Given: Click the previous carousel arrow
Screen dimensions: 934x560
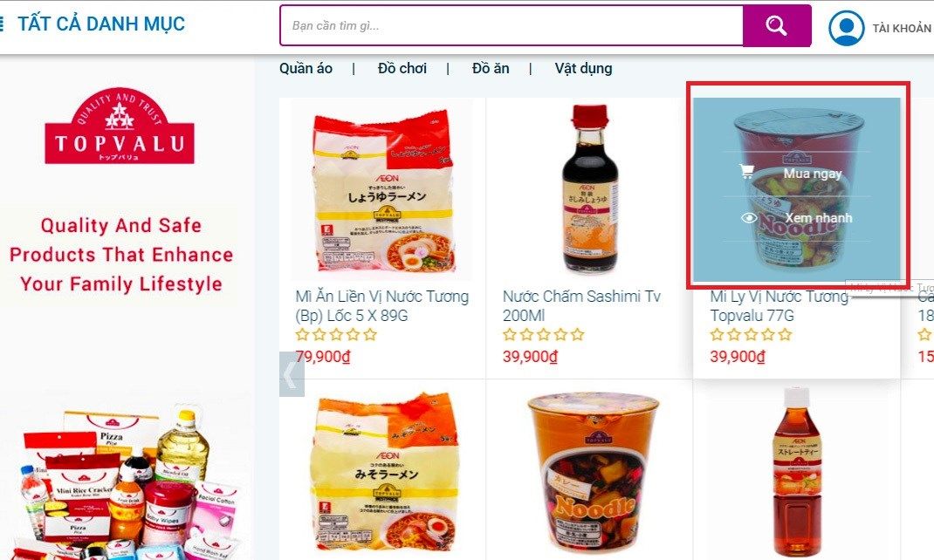Looking at the screenshot, I should coord(292,374).
